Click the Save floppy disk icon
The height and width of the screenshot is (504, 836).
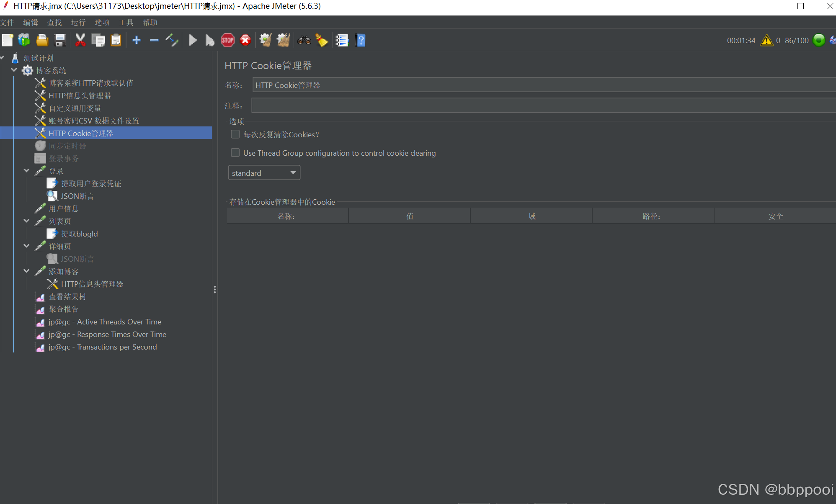coord(60,40)
